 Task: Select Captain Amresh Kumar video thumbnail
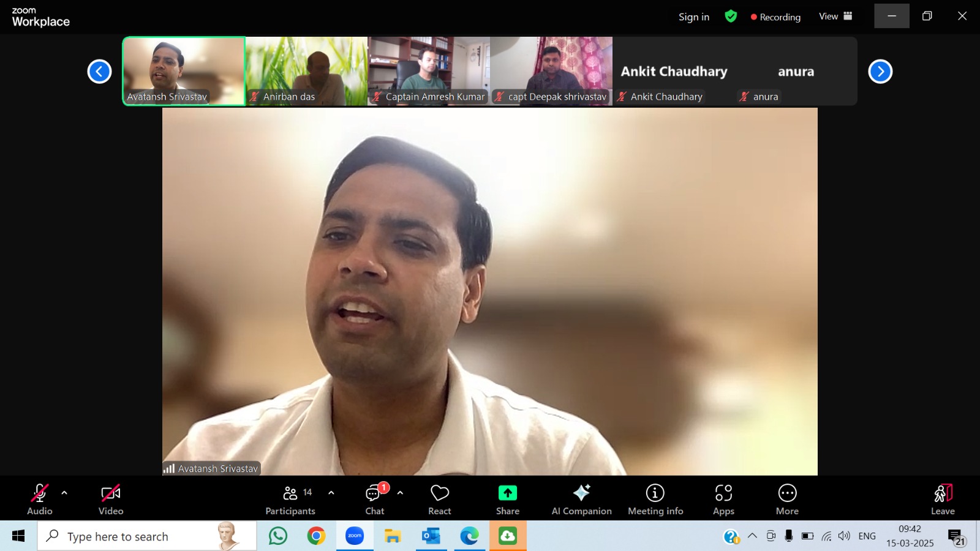[x=429, y=70]
